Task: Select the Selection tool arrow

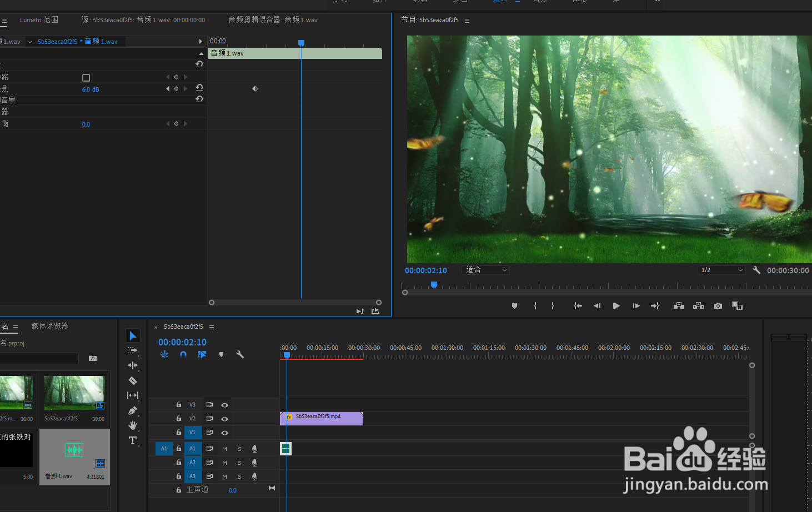Action: click(x=133, y=336)
